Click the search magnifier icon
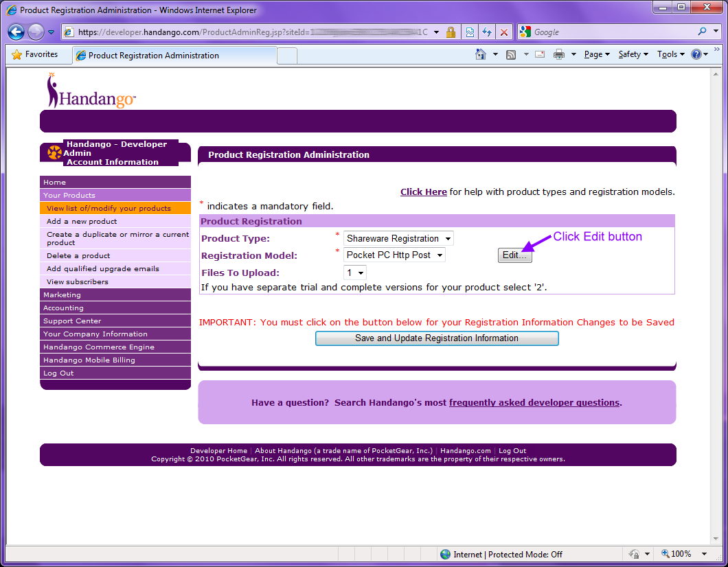This screenshot has height=567, width=728. (x=702, y=32)
